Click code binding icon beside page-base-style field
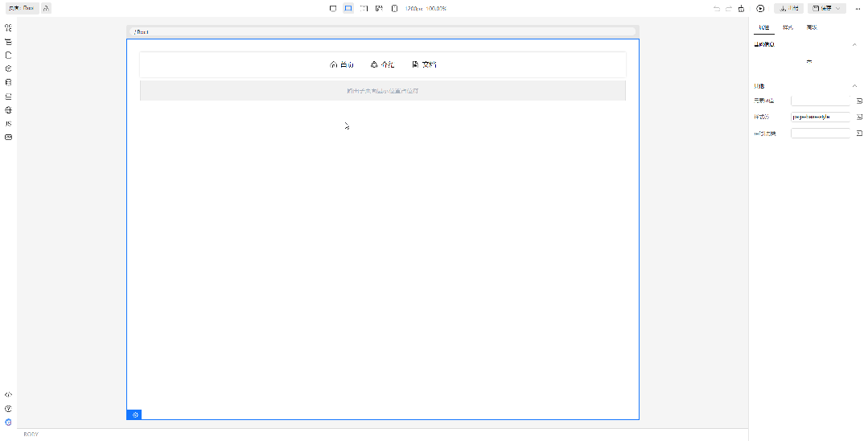The image size is (868, 441). 859,117
